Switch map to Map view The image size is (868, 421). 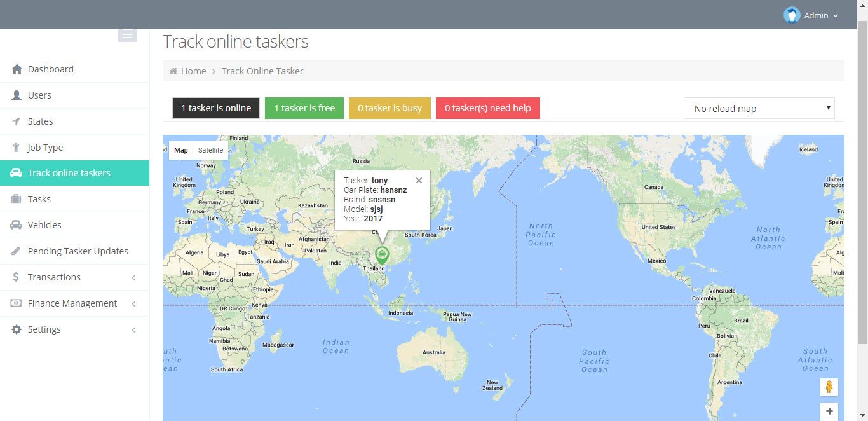181,150
